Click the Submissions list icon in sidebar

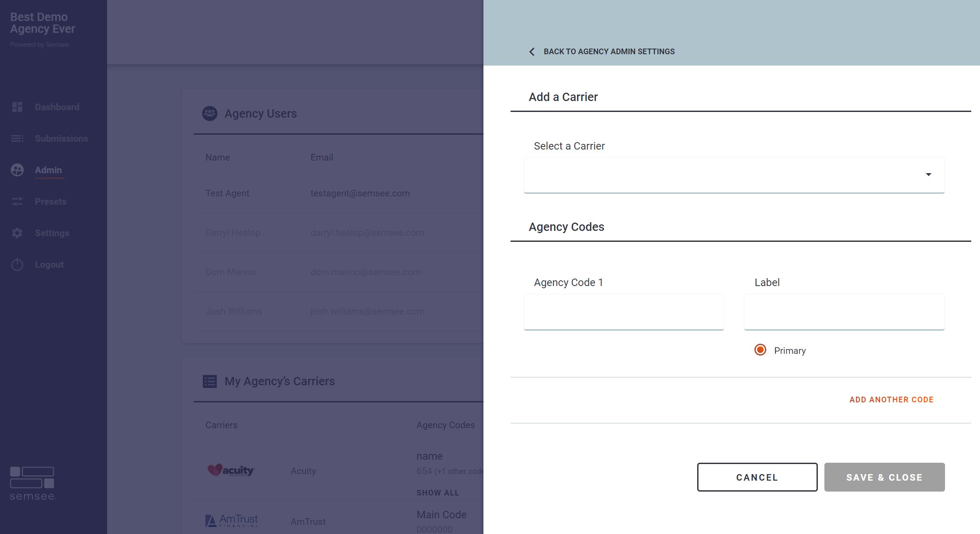pos(17,139)
